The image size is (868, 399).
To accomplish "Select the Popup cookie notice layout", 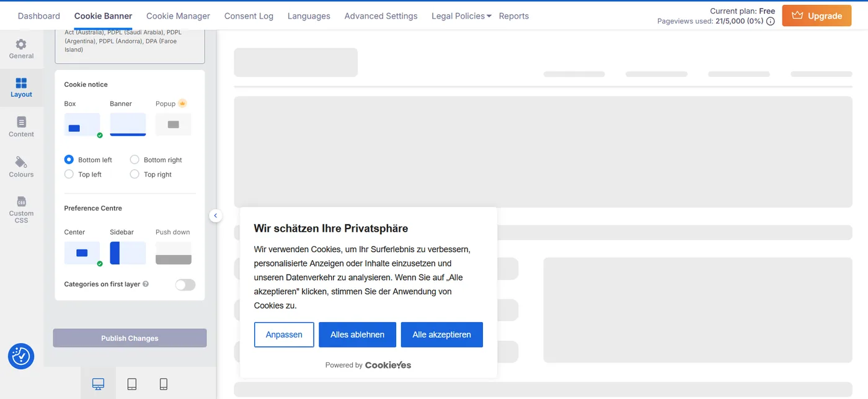I will 173,125.
